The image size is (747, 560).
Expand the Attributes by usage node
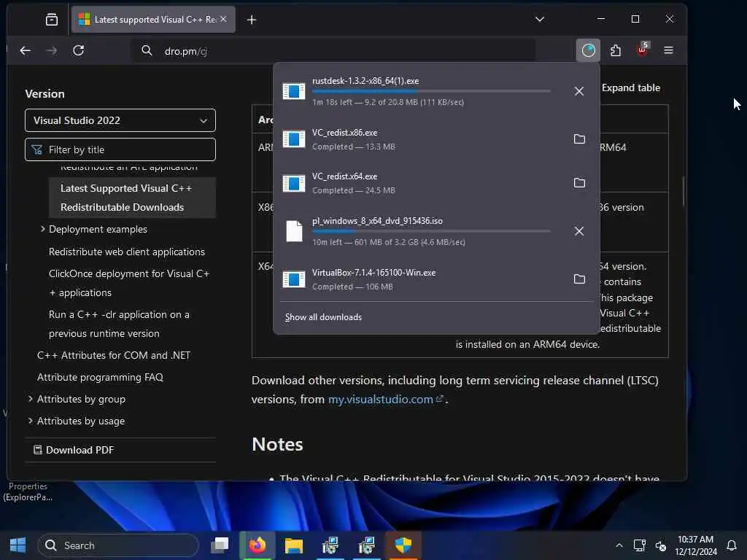[x=31, y=421]
